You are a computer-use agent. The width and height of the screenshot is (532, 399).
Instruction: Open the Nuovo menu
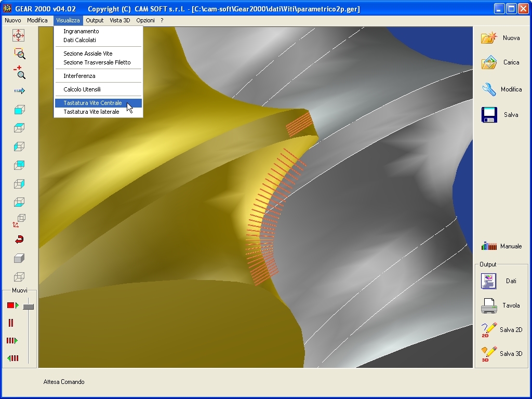tap(13, 20)
